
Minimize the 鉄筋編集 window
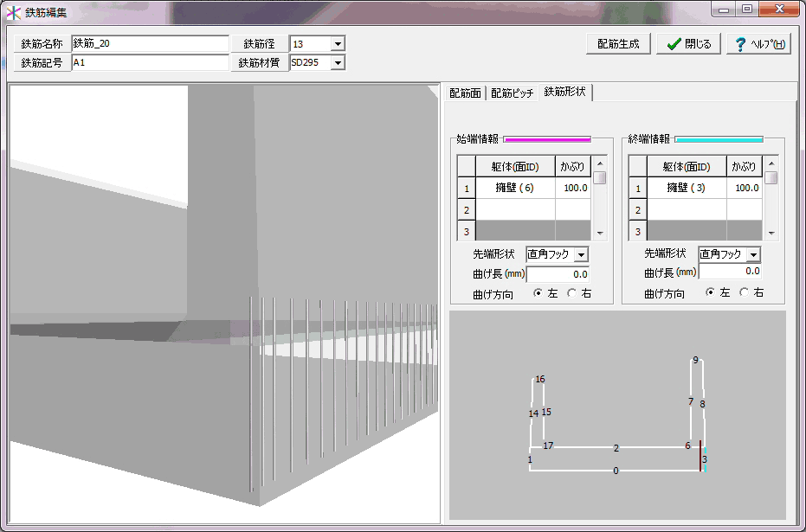[x=725, y=10]
